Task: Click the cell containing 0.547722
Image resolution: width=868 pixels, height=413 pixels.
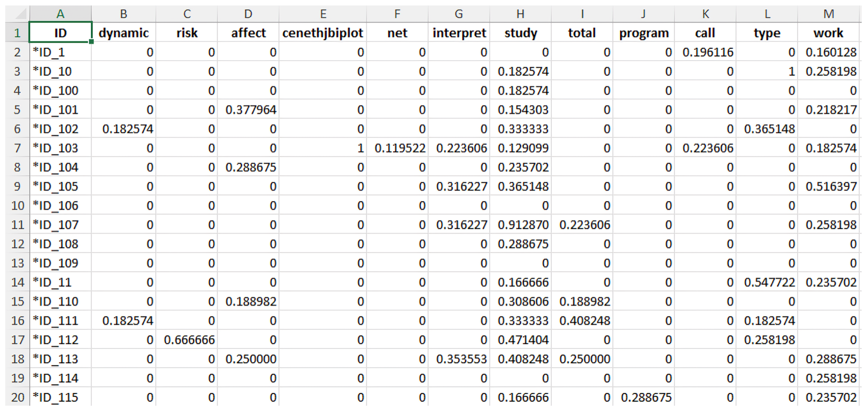Action: [767, 282]
